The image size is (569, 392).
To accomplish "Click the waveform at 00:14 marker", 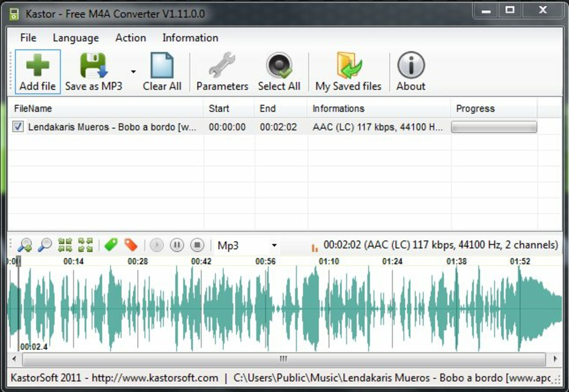I will click(x=74, y=261).
